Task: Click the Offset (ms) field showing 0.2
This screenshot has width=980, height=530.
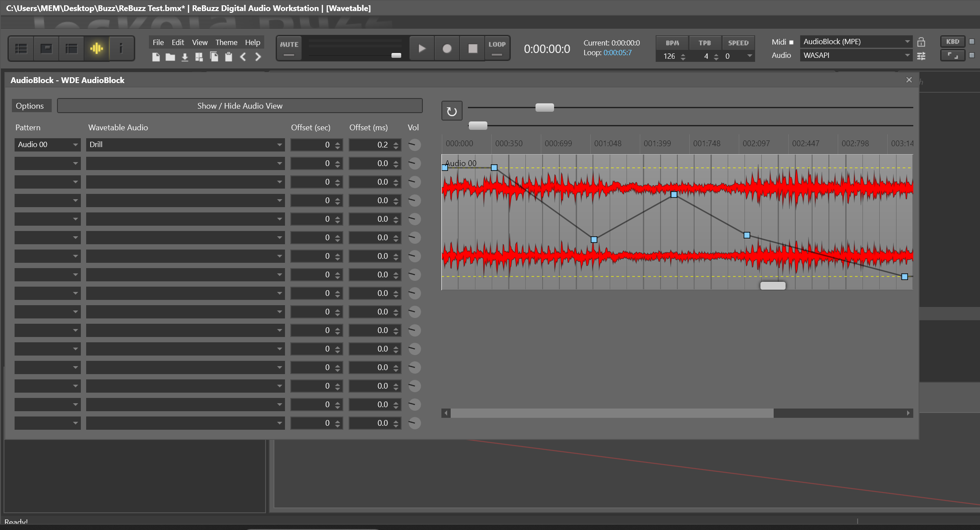Action: coord(375,145)
